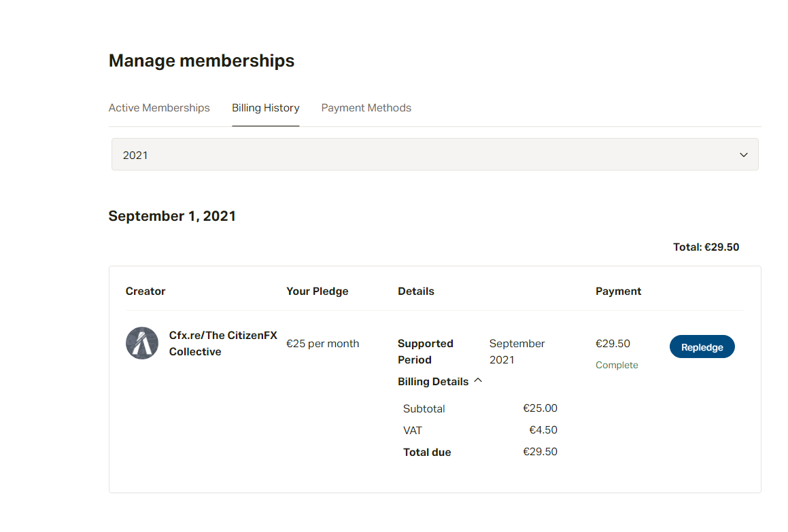Switch to Active Memberships tab
Viewport: 788px width, 532px height.
[159, 107]
